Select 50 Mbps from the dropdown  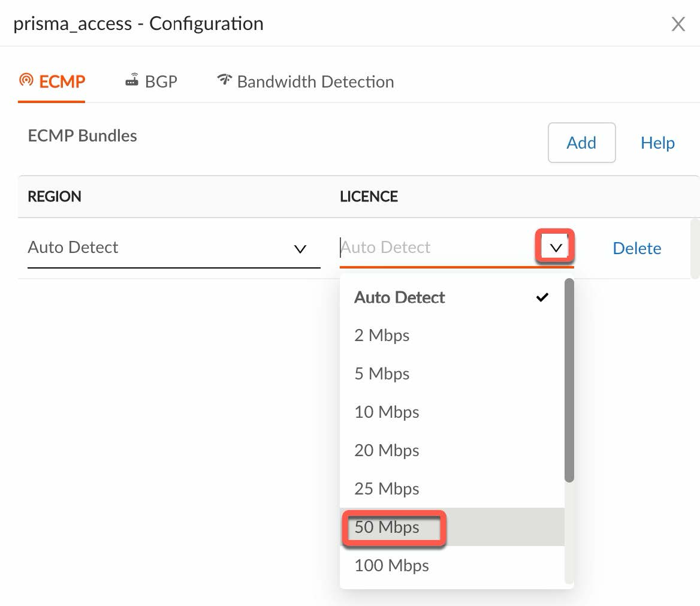(x=387, y=527)
